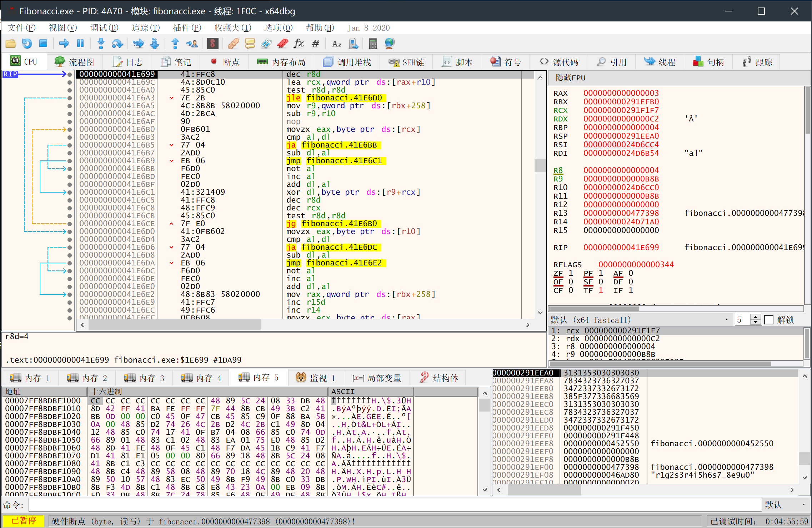Open the 局部变量 tab

[377, 378]
